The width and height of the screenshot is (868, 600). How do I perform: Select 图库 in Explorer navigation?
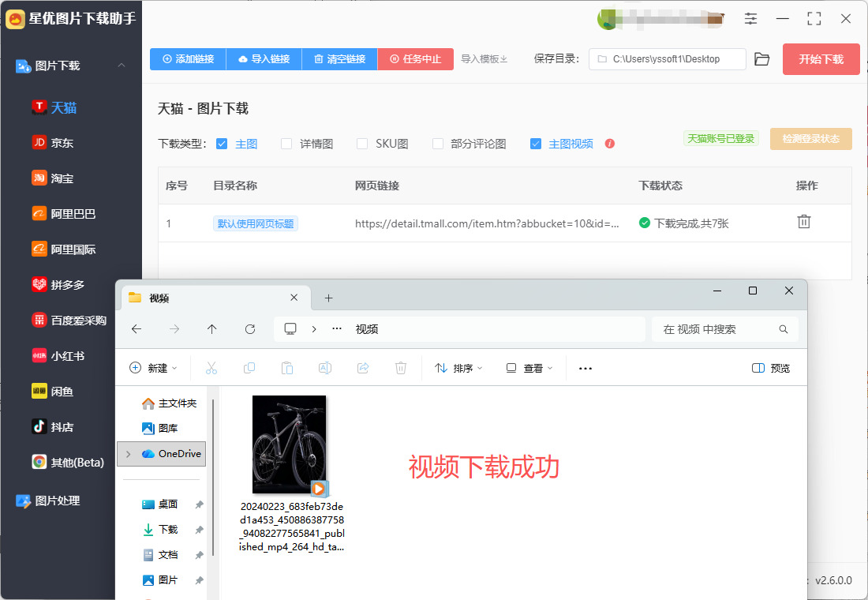tap(159, 428)
